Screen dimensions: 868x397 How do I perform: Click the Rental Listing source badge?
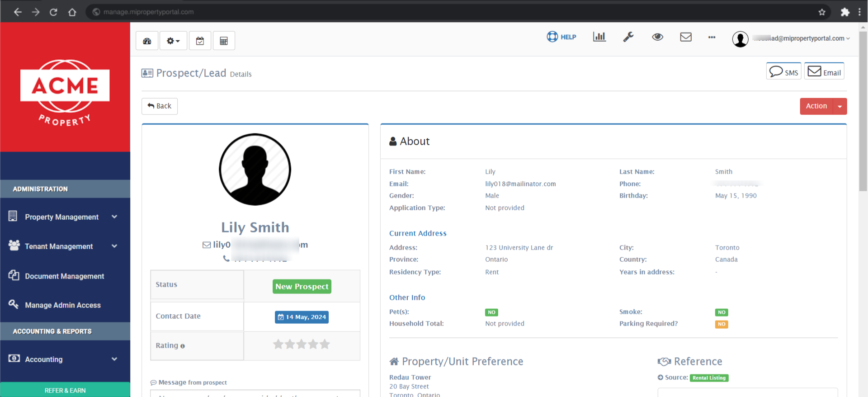tap(709, 378)
